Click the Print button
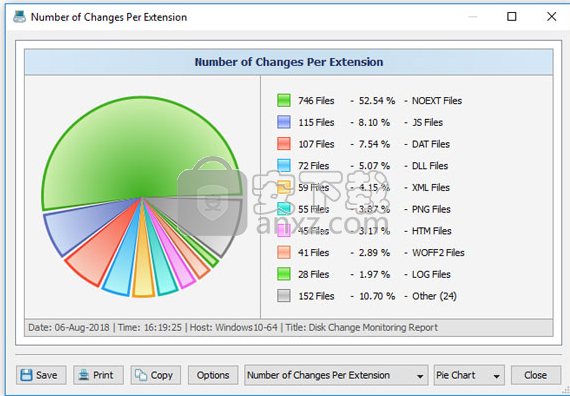This screenshot has height=396, width=570. coord(98,375)
